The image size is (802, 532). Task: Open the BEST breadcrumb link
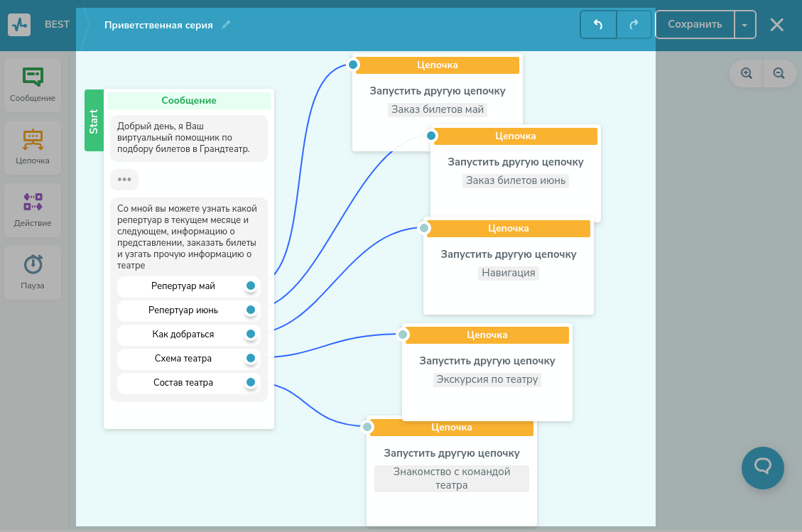57,25
